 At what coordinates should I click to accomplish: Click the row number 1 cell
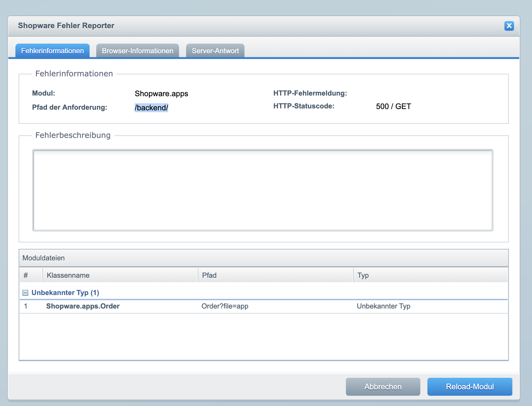(x=26, y=306)
